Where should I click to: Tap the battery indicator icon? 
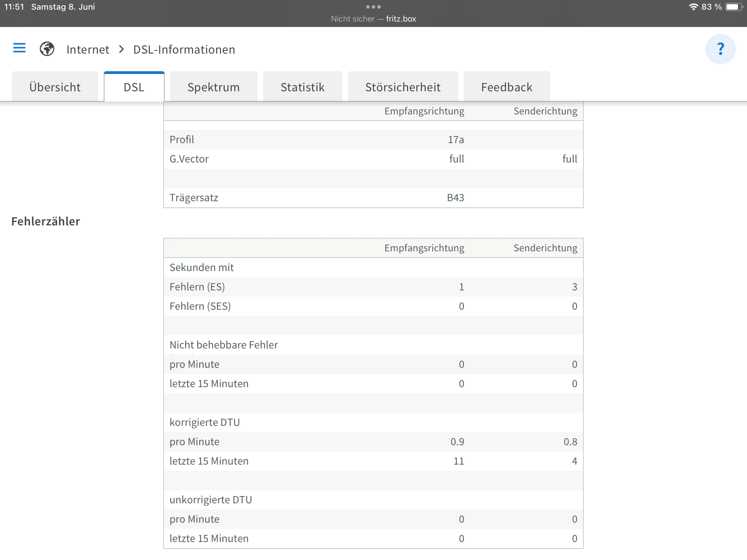[x=734, y=7]
